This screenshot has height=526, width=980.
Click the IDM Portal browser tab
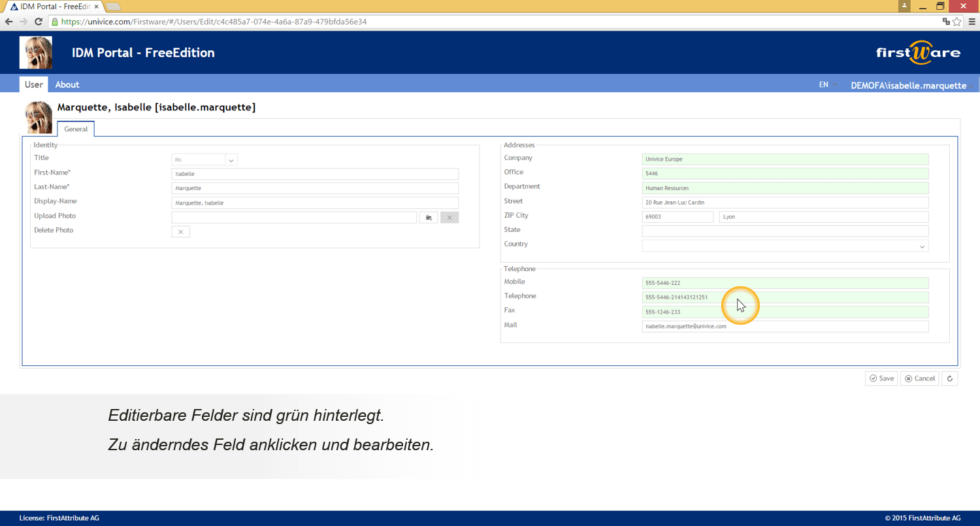[x=54, y=6]
